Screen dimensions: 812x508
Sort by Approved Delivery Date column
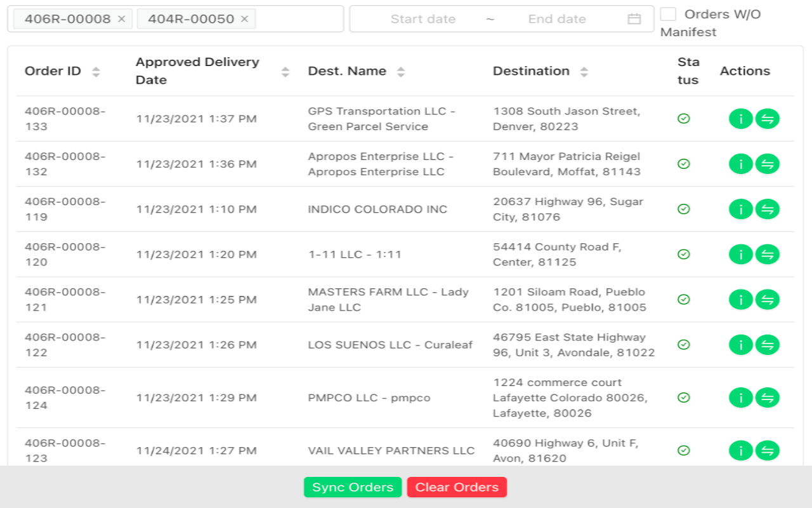pyautogui.click(x=285, y=72)
